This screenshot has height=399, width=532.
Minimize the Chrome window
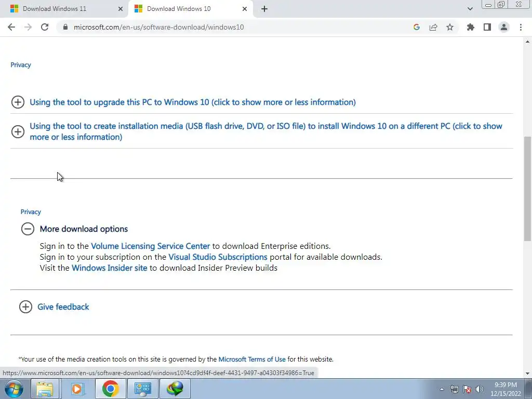(x=488, y=4)
